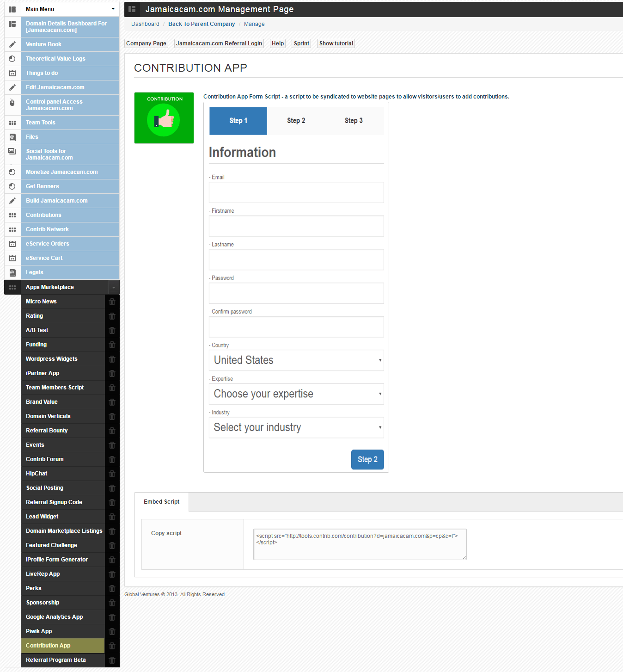This screenshot has width=623, height=672.
Task: Open Google Analytics App in sidebar
Action: point(63,617)
